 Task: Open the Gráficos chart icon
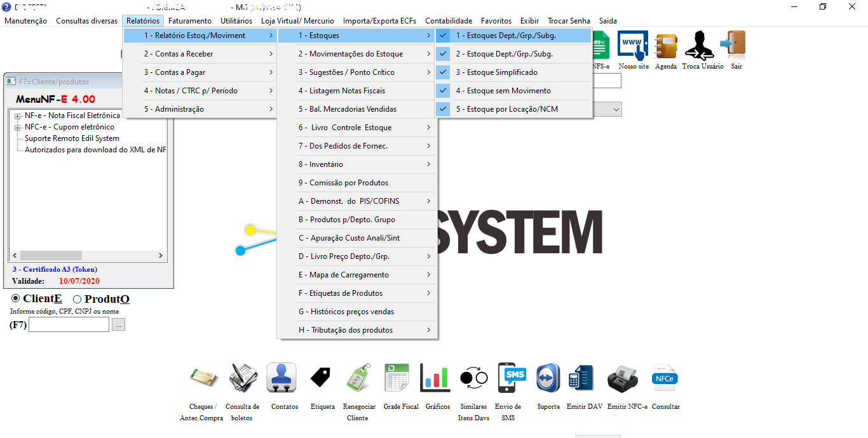pyautogui.click(x=436, y=379)
